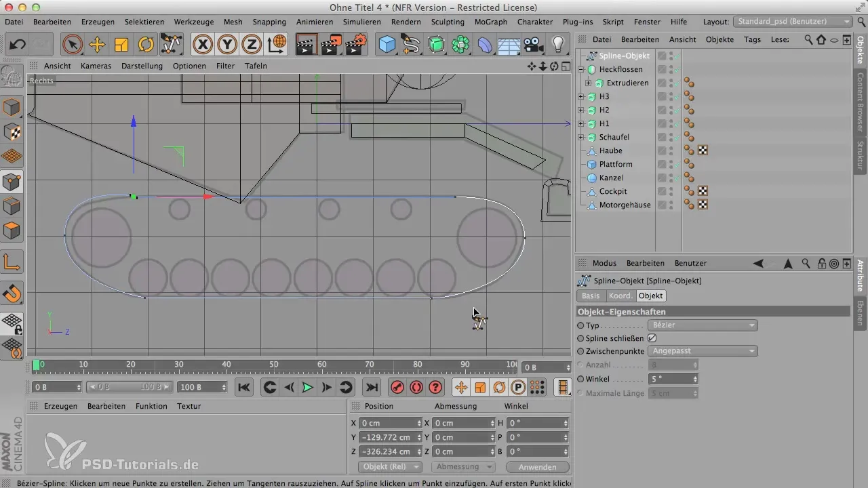This screenshot has height=488, width=868.
Task: Activate the Scale tool
Action: coord(121,45)
